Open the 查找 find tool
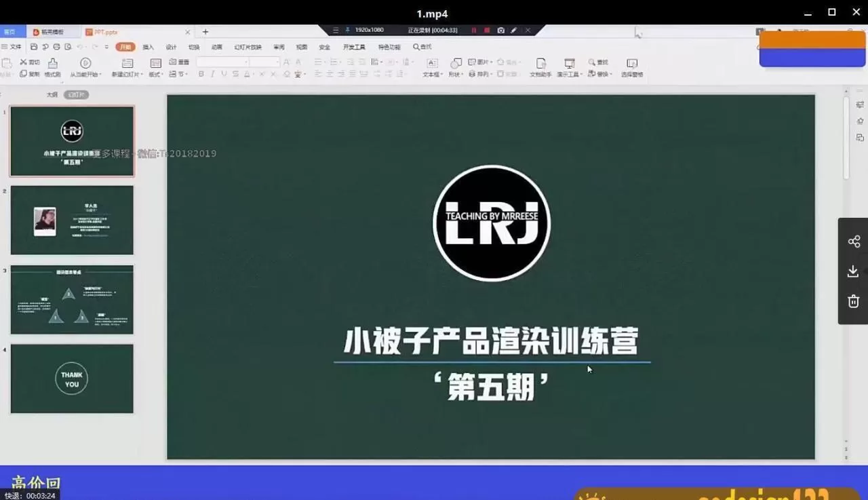 click(x=599, y=62)
